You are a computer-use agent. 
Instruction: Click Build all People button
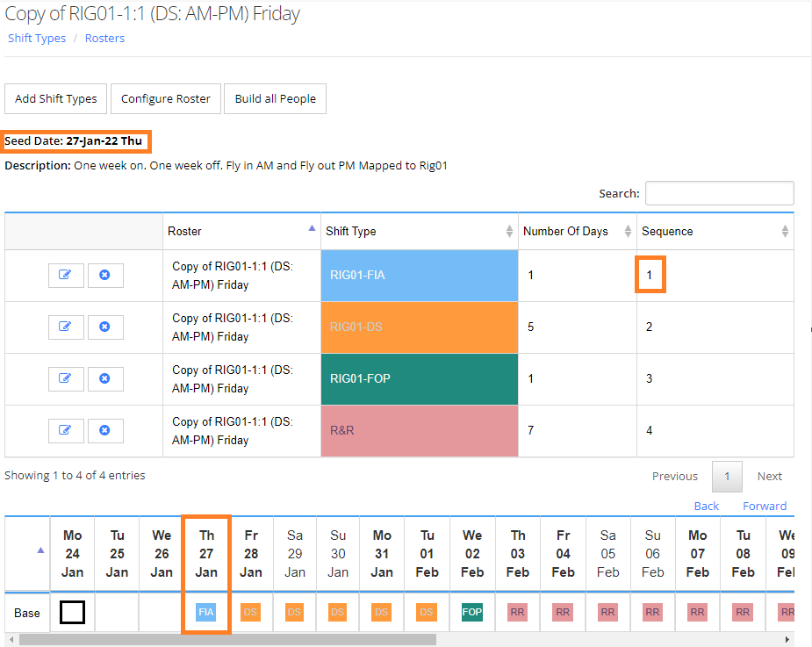coord(275,99)
